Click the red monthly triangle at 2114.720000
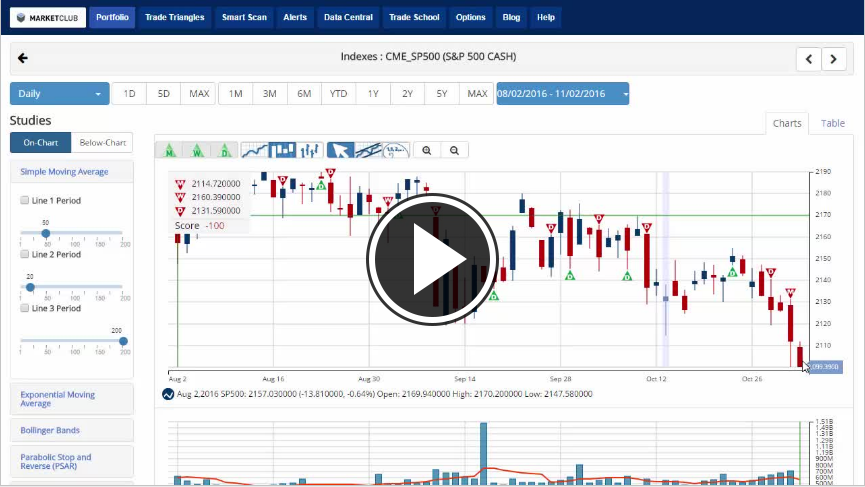The height and width of the screenshot is (487, 865). [x=180, y=184]
